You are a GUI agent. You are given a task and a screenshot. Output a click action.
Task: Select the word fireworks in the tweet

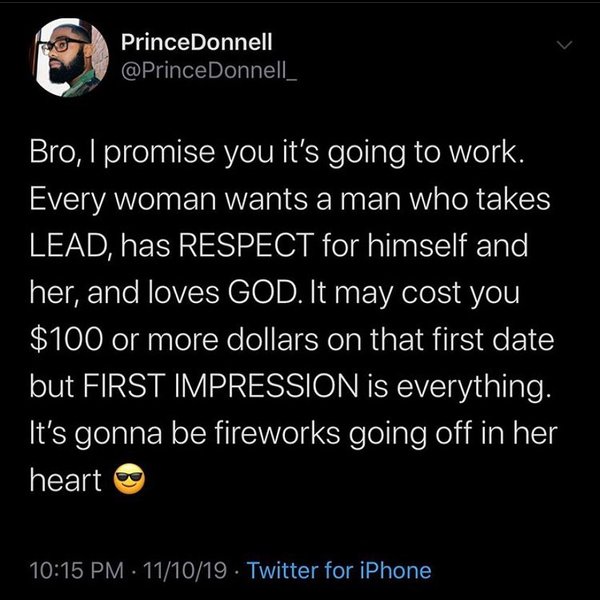(277, 432)
